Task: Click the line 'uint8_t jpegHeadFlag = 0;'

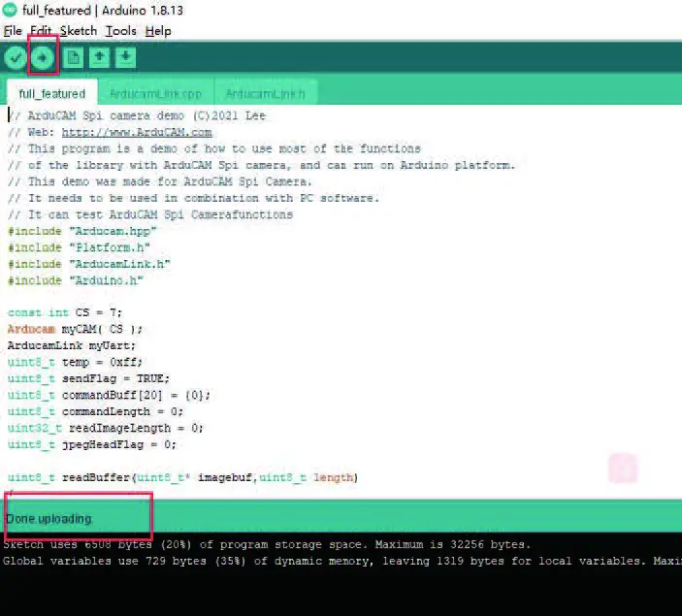Action: (x=92, y=445)
